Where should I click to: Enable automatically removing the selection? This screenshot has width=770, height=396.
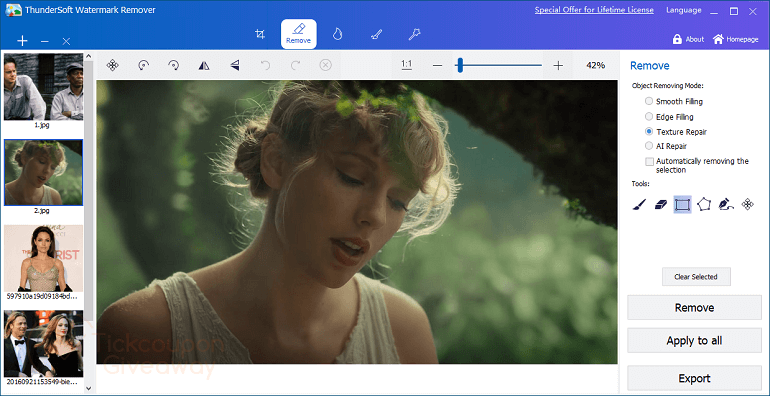[x=649, y=161]
